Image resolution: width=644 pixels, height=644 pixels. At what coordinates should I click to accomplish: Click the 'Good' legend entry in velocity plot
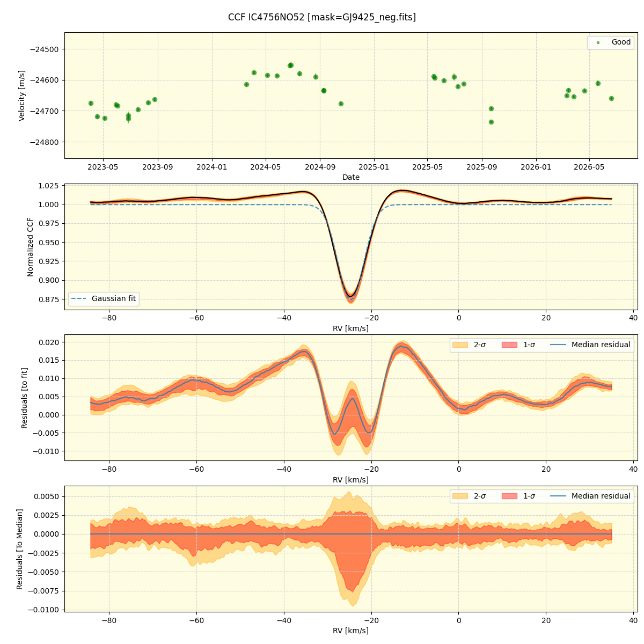coord(611,42)
